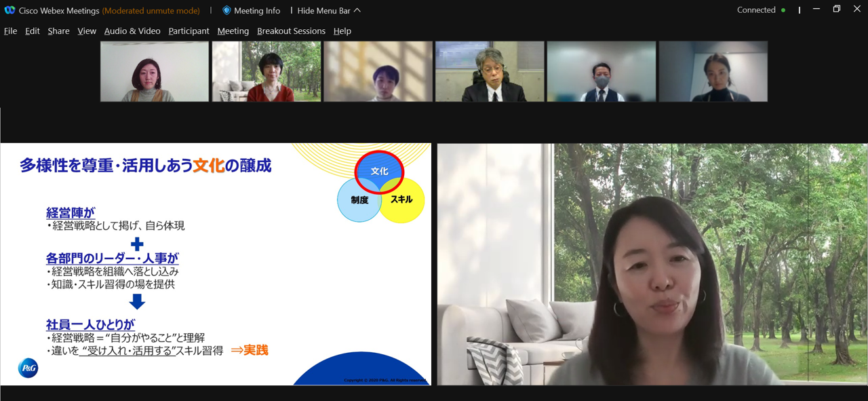Select third participant thumbnail with blurred background
Viewport: 868px width, 401px height.
click(378, 71)
